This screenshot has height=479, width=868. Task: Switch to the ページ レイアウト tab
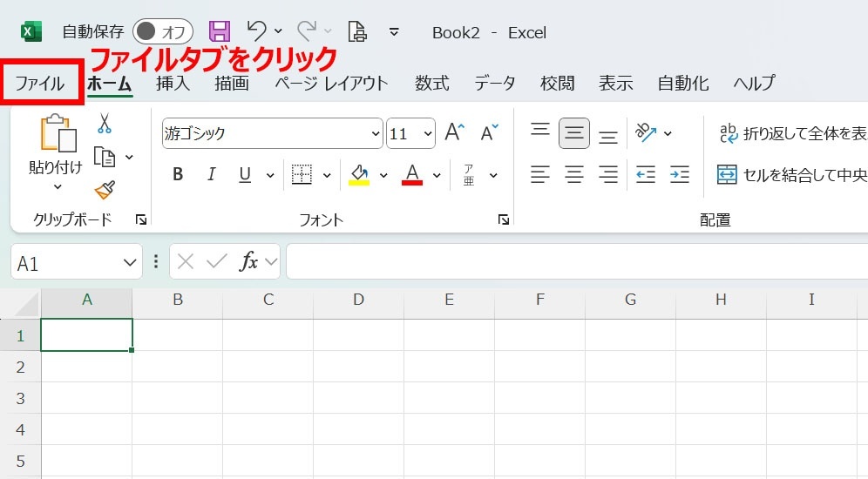331,83
